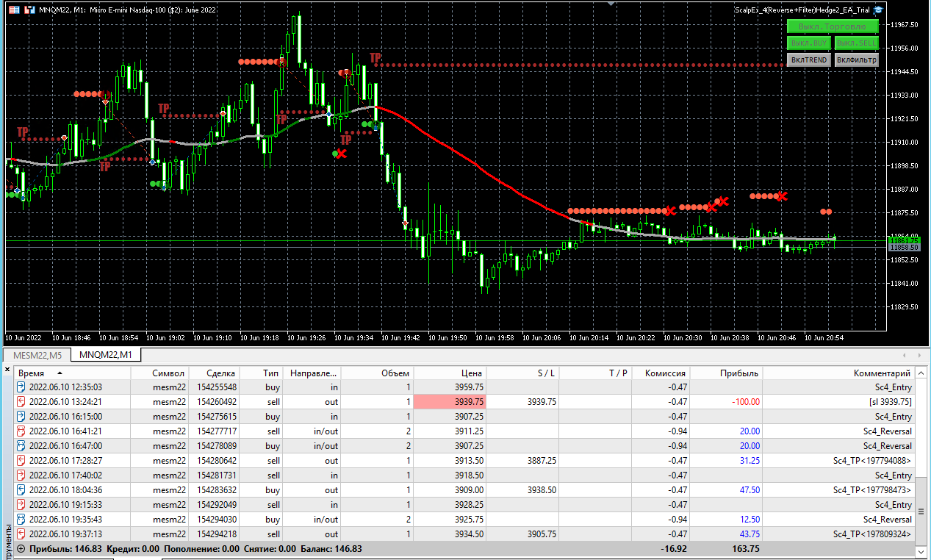Screen dimensions: 931x560
Task: Enable filter with ВклФильтр button
Action: click(x=857, y=60)
